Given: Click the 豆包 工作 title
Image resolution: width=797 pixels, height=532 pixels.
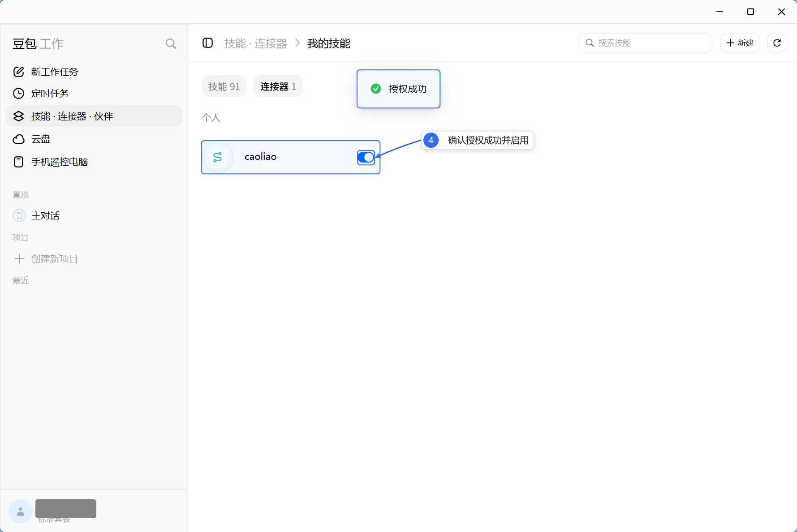Looking at the screenshot, I should click(x=38, y=43).
